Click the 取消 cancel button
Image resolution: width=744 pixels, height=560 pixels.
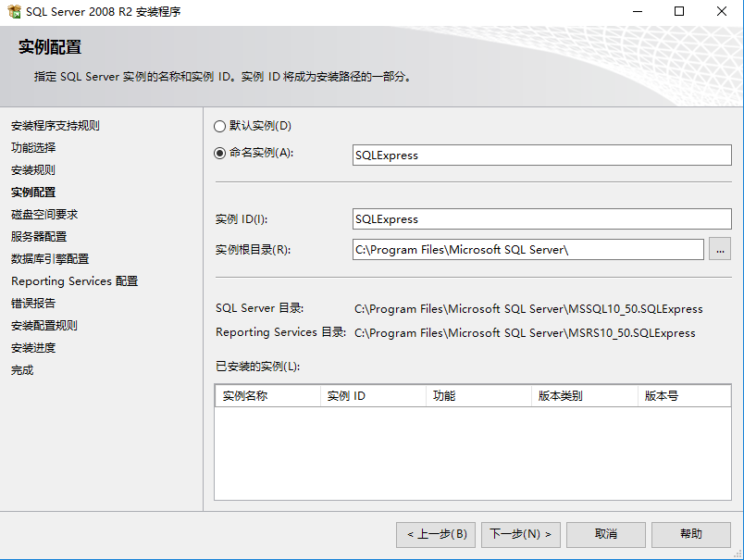pos(606,535)
